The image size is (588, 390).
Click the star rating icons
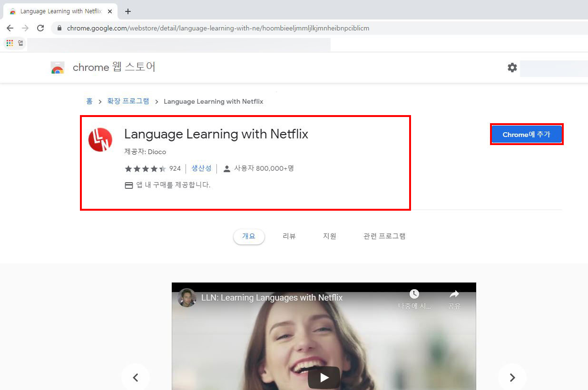(x=145, y=168)
